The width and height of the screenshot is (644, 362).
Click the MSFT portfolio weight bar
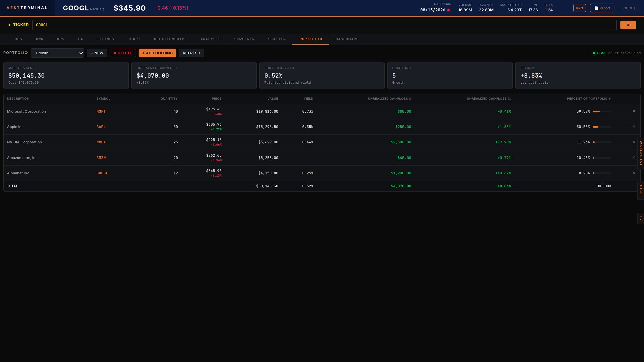tap(602, 111)
